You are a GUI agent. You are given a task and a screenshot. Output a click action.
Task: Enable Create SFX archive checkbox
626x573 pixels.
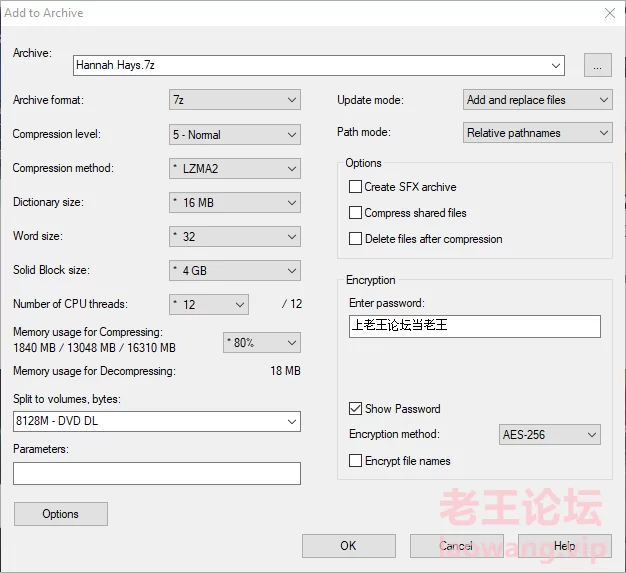pyautogui.click(x=355, y=186)
